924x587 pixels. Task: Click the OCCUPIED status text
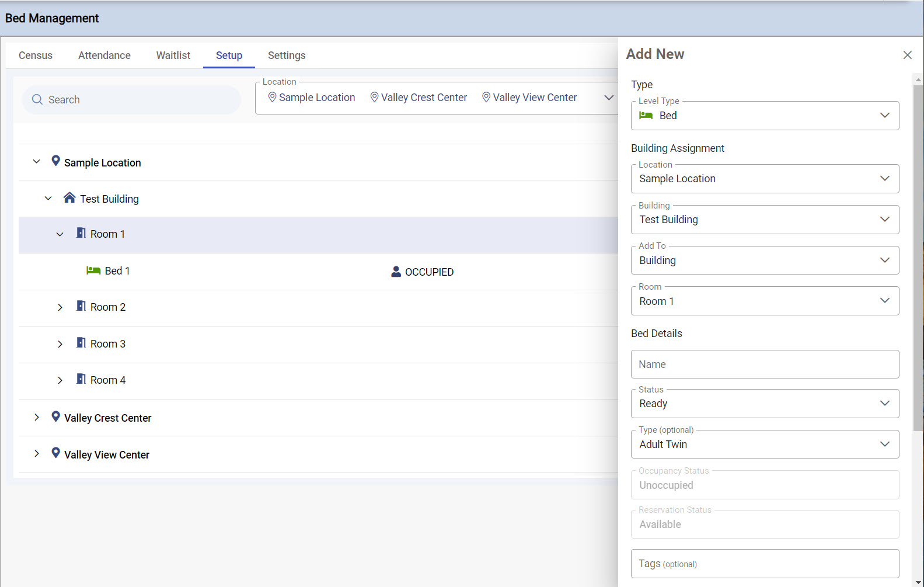[x=429, y=272]
